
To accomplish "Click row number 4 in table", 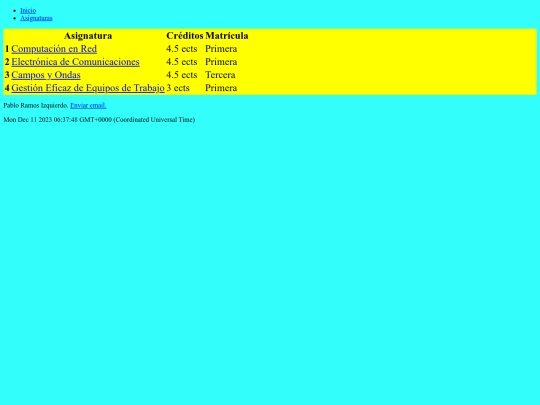I will (x=7, y=88).
